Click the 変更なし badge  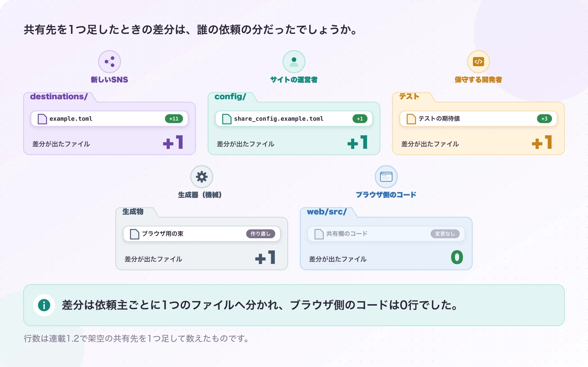point(445,234)
